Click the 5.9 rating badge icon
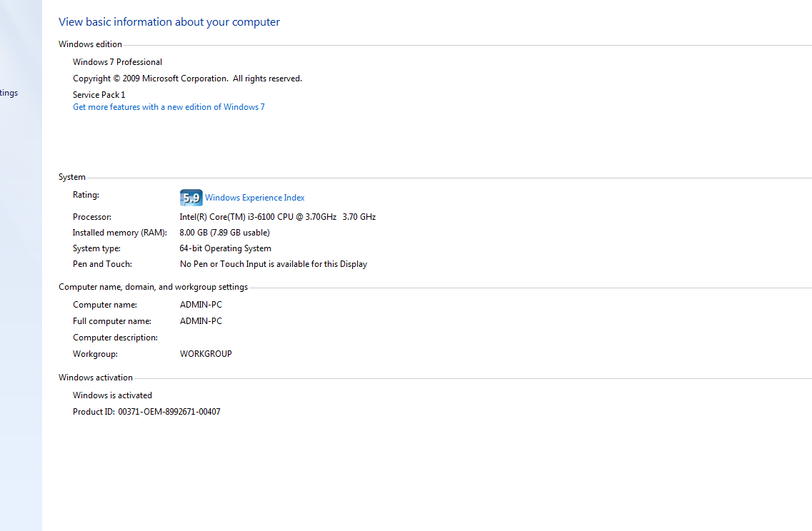 click(x=191, y=197)
